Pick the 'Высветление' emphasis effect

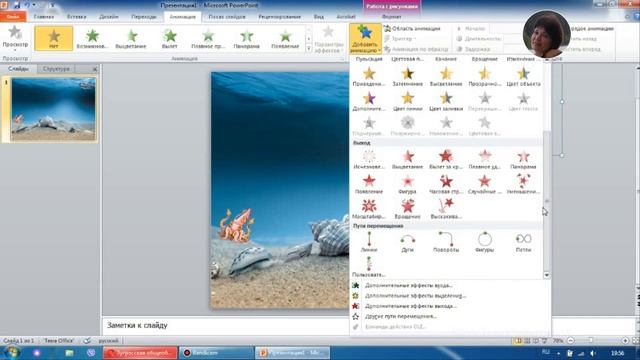446,77
